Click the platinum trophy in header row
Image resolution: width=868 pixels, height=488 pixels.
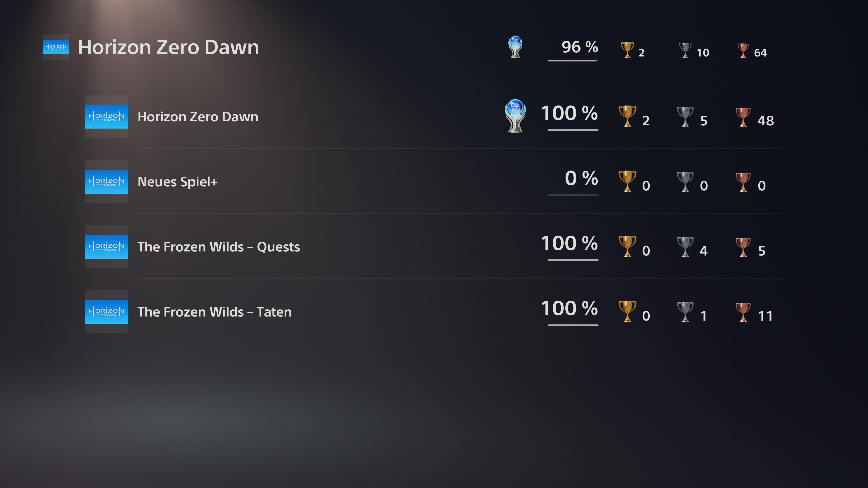515,47
